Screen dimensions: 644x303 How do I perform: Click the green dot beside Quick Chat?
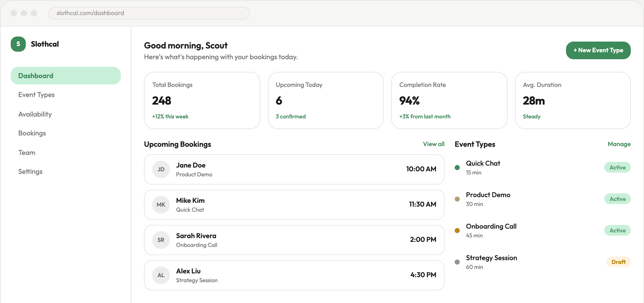[457, 167]
